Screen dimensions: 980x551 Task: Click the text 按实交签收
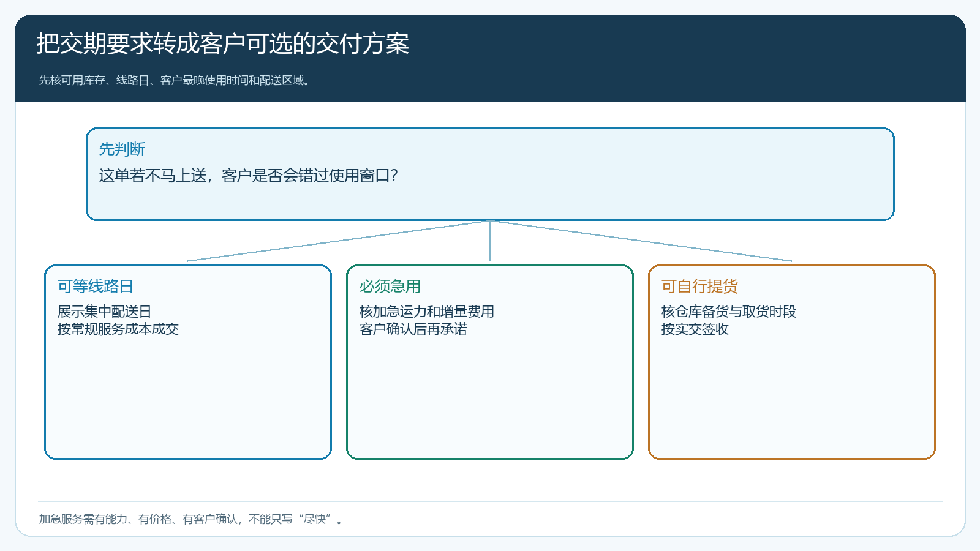[x=695, y=329]
